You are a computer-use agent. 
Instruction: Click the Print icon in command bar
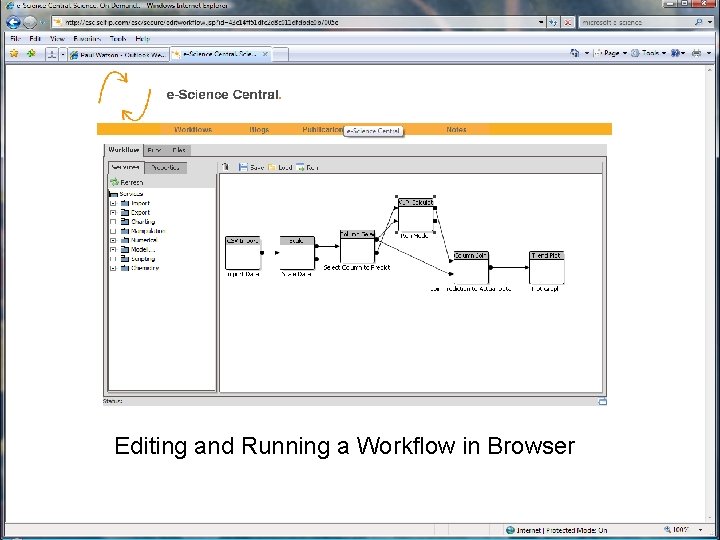(697, 53)
